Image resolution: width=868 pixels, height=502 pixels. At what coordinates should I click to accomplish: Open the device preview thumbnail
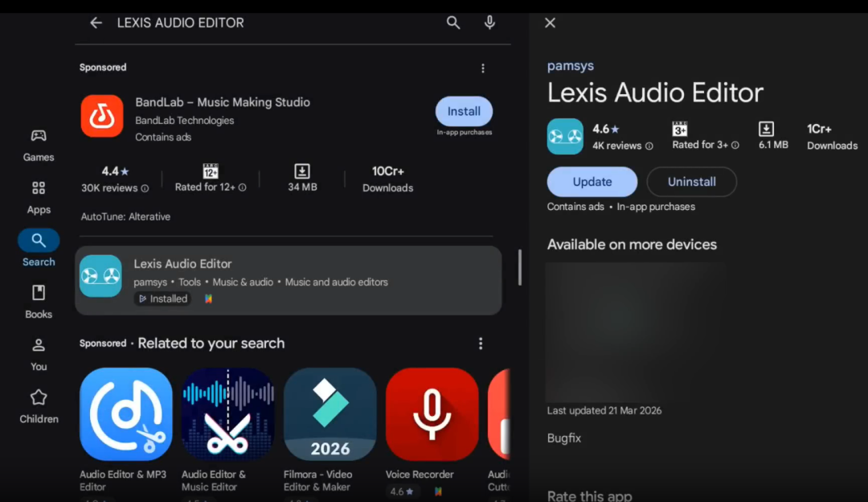point(636,332)
